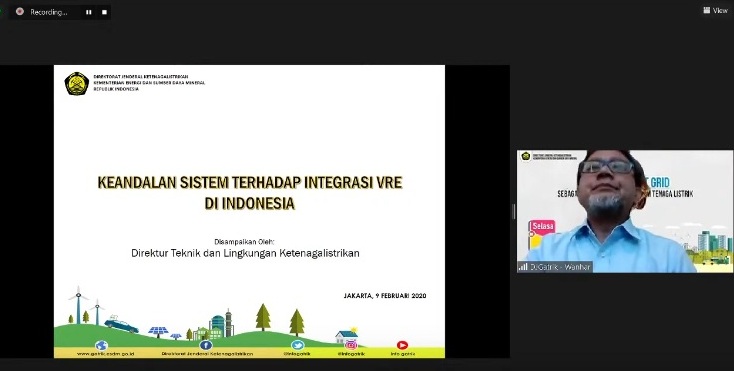The image size is (734, 371).
Task: Click the ministry emblem logo on slide
Action: (x=76, y=84)
